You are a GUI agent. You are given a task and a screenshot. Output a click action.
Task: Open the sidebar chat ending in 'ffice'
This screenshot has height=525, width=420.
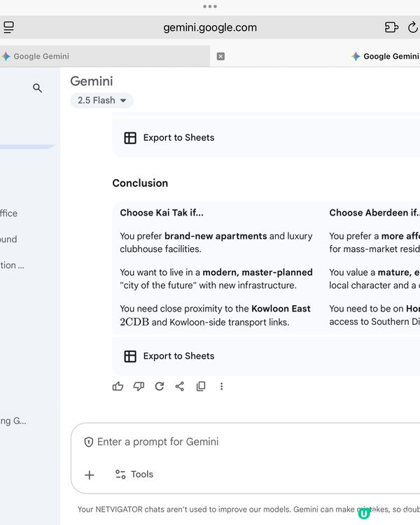click(9, 213)
